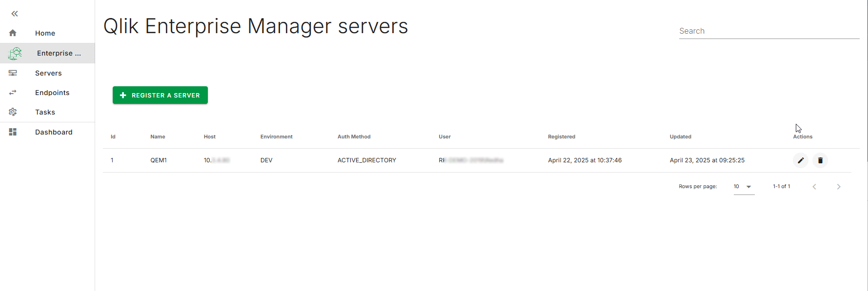Sort table by Registered column header
Image resolution: width=868 pixels, height=291 pixels.
562,136
